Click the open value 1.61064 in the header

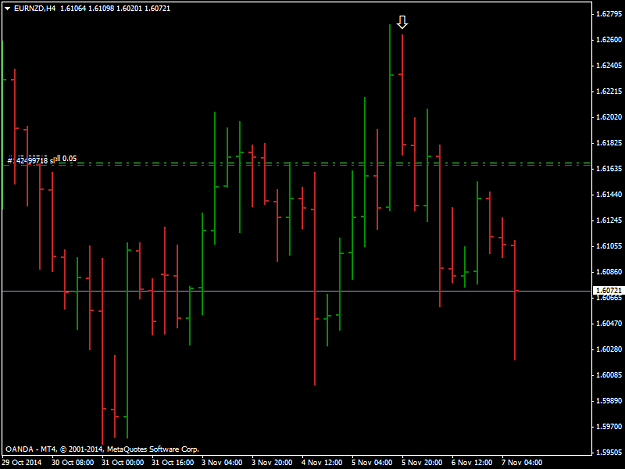(73, 8)
